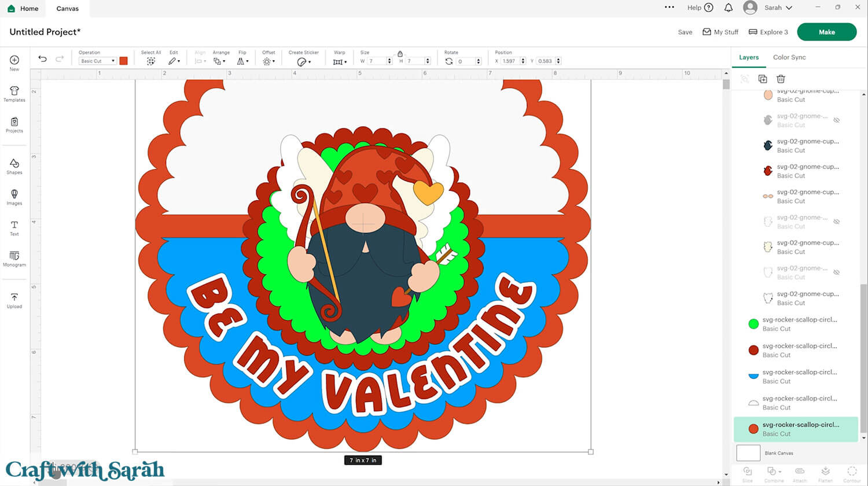The height and width of the screenshot is (486, 868).
Task: Add text with the Text tool
Action: (14, 227)
